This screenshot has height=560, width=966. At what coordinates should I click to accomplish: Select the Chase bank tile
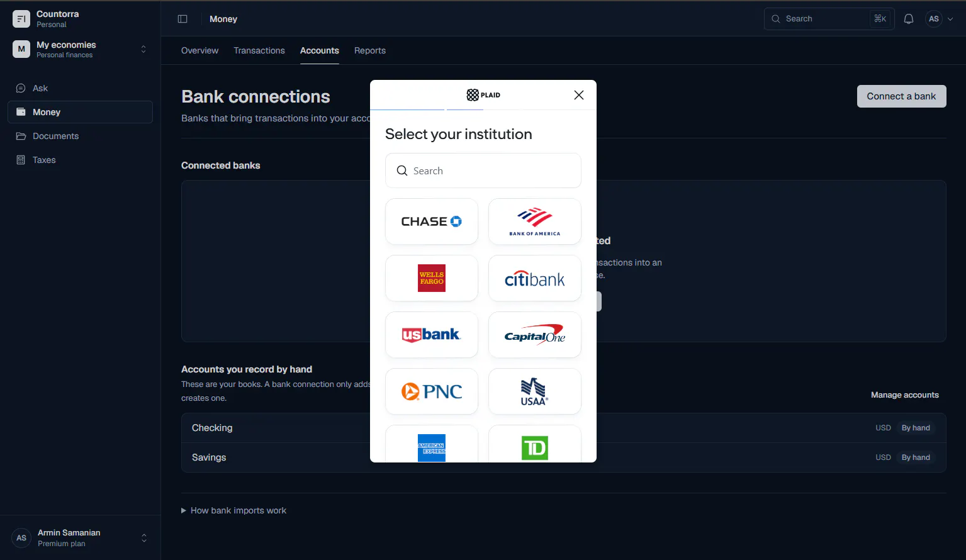(432, 221)
